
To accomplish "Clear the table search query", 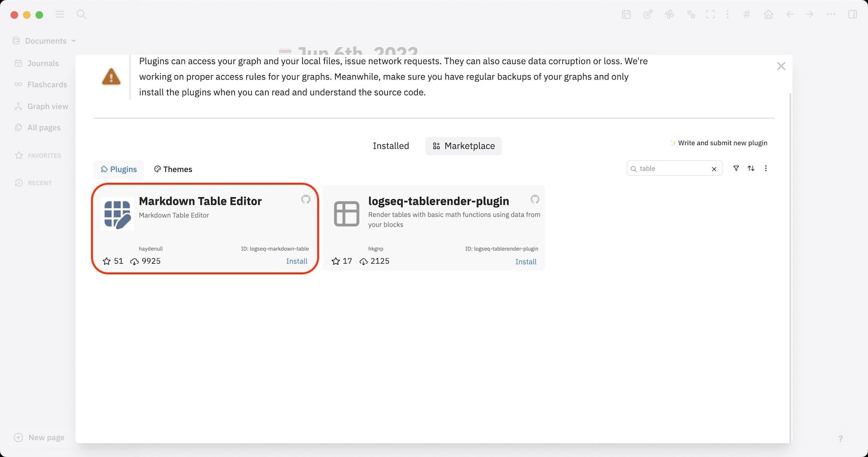I will (x=714, y=168).
